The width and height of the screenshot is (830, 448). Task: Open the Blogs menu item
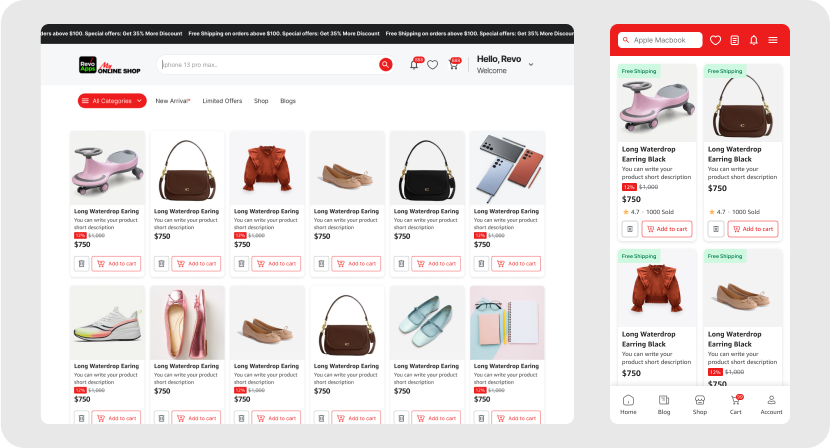[288, 101]
